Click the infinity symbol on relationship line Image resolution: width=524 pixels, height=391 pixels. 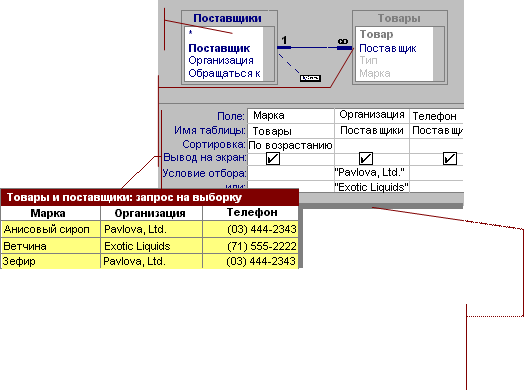pyautogui.click(x=343, y=41)
